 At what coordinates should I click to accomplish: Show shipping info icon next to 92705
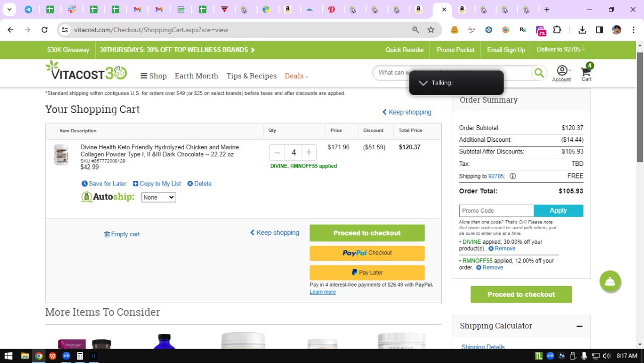(513, 176)
